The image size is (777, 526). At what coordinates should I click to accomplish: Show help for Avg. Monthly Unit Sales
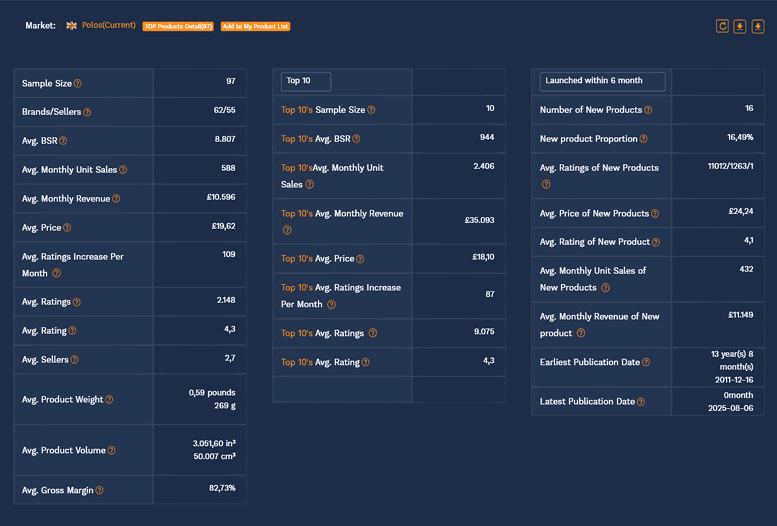tap(123, 170)
